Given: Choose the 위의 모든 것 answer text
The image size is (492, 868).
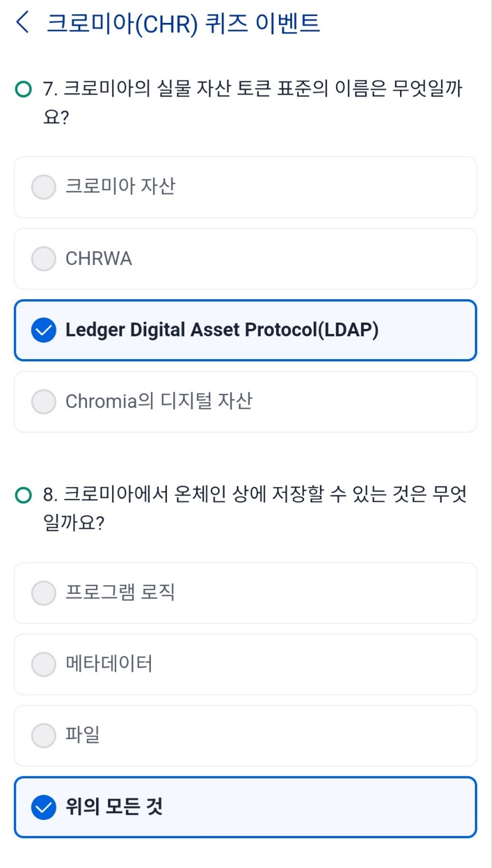Looking at the screenshot, I should click(x=114, y=806).
